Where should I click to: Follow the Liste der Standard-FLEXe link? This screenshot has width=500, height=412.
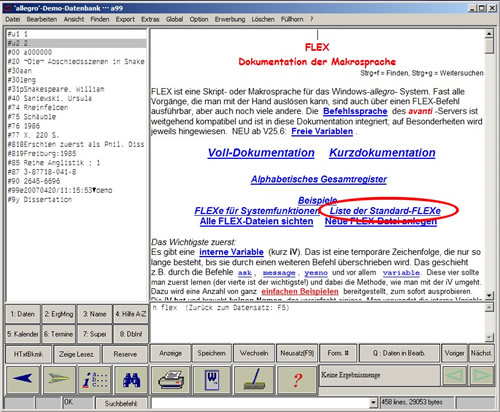pyautogui.click(x=385, y=211)
